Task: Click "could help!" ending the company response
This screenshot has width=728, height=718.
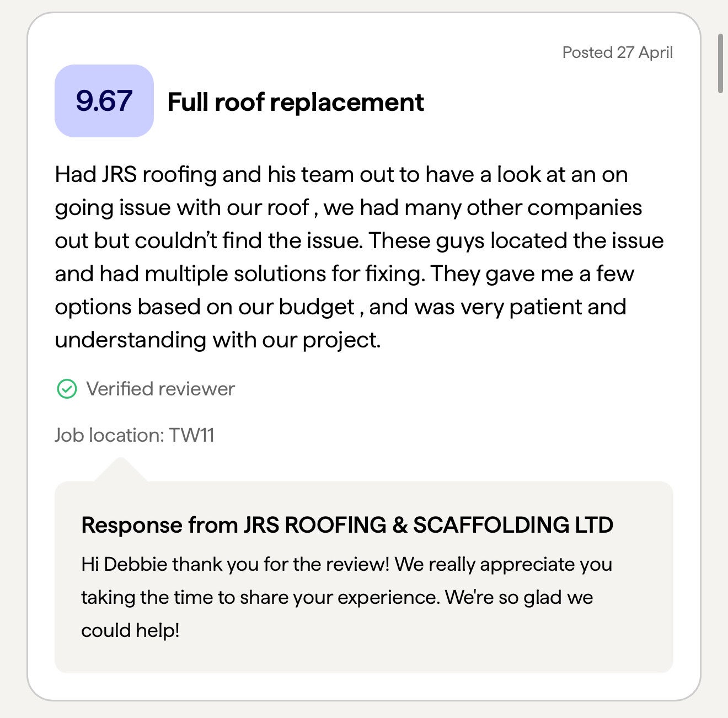Action: point(130,630)
